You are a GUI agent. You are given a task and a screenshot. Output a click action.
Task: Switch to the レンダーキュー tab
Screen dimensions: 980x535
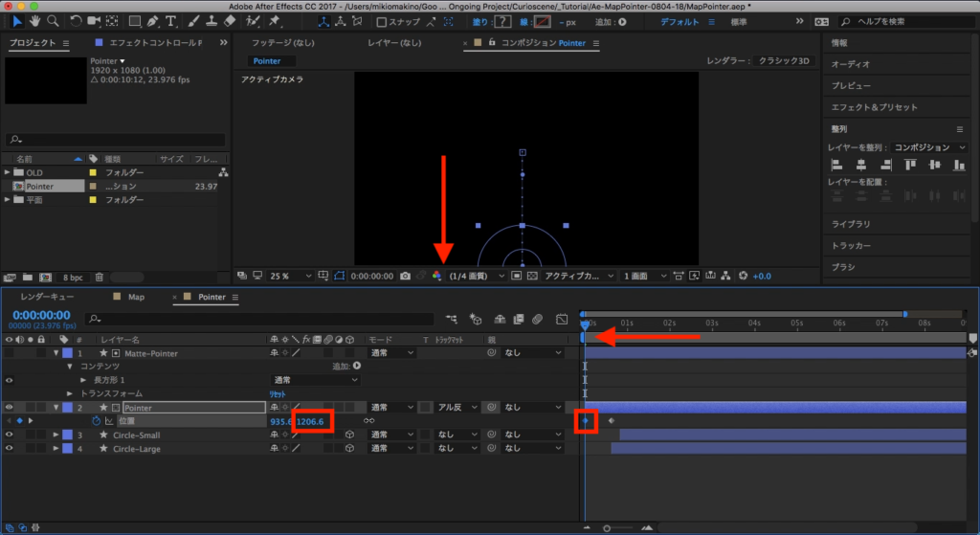click(x=46, y=297)
